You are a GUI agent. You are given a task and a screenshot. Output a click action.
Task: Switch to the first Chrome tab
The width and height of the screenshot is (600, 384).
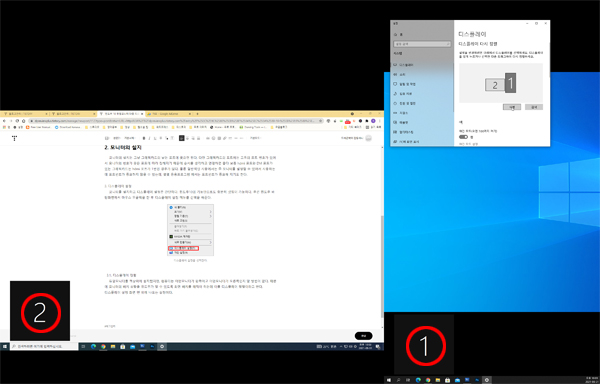(x=25, y=114)
